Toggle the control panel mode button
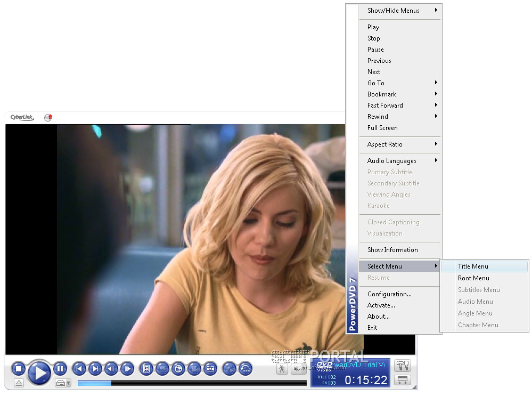The image size is (532, 397). point(403,380)
